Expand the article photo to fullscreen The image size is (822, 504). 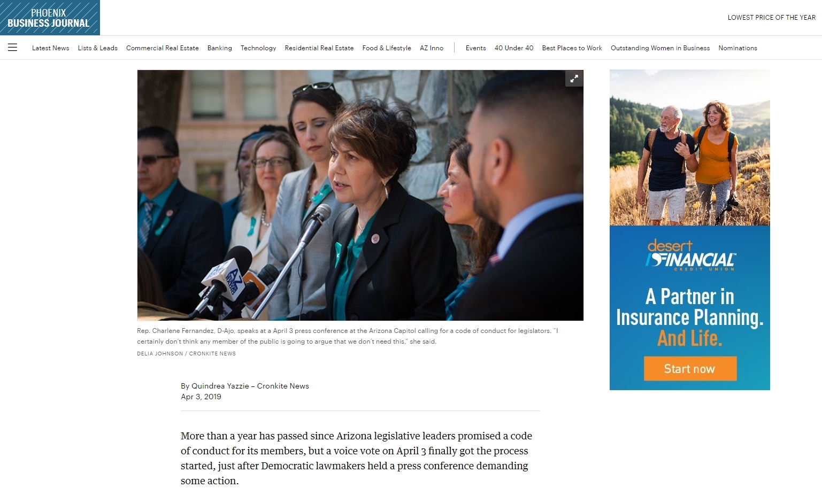tap(574, 79)
